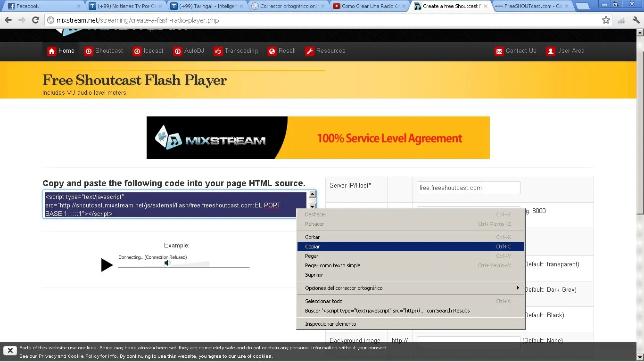Go back using the browser back arrow
Image resolution: width=644 pixels, height=362 pixels.
(8, 20)
